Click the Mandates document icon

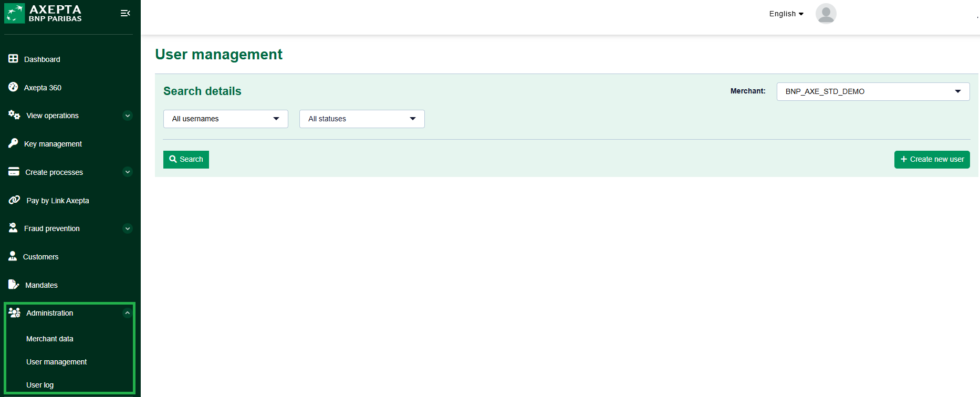tap(13, 285)
